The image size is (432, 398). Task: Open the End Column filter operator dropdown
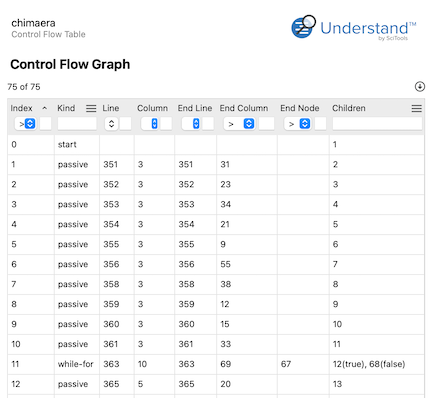coord(239,124)
